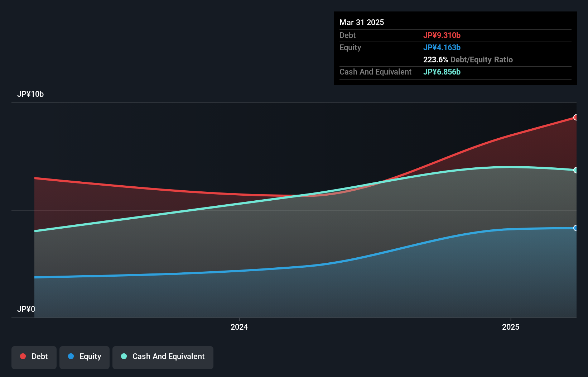Click the Mar 31 2025 tooltip date
588x377 pixels.
362,22
